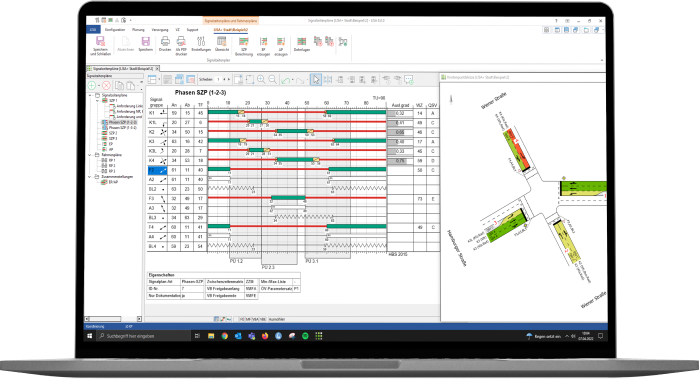Click the Als PDF drucken button
The height and width of the screenshot is (379, 700).
(181, 46)
